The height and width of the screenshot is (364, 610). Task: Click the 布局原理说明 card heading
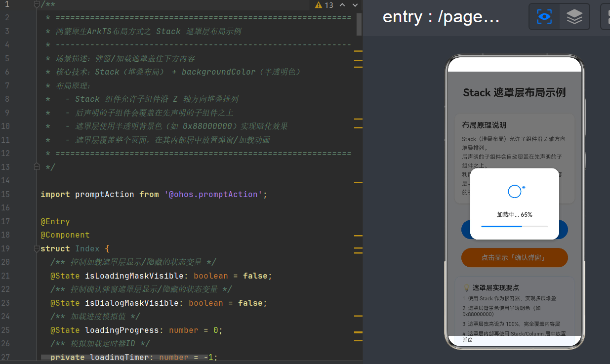484,125
